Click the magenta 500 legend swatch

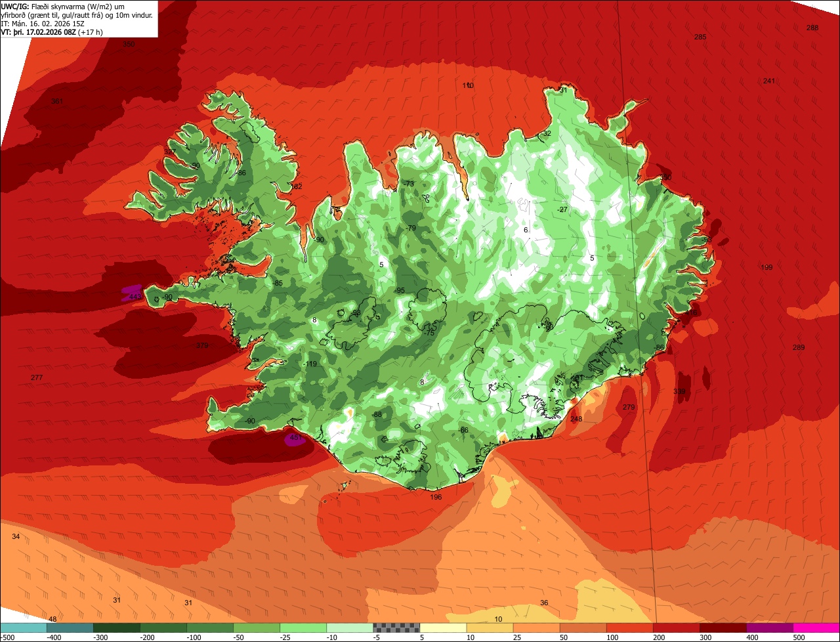pos(816,628)
